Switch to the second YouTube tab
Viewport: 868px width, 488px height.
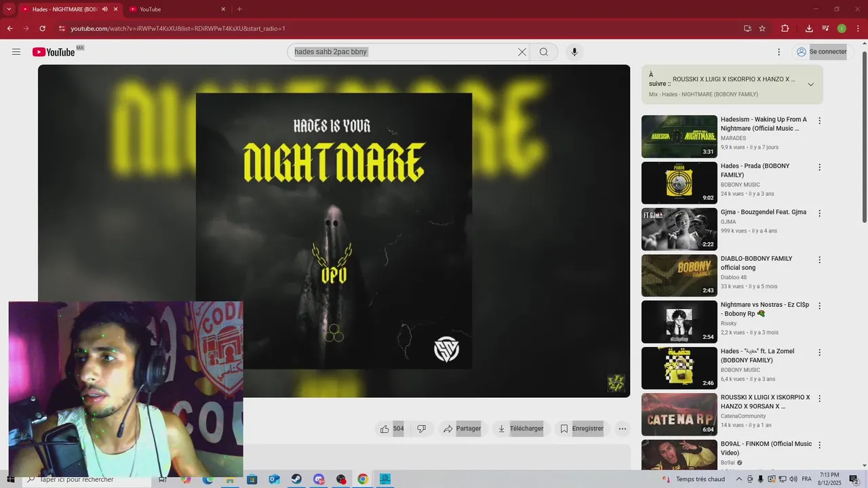(178, 9)
